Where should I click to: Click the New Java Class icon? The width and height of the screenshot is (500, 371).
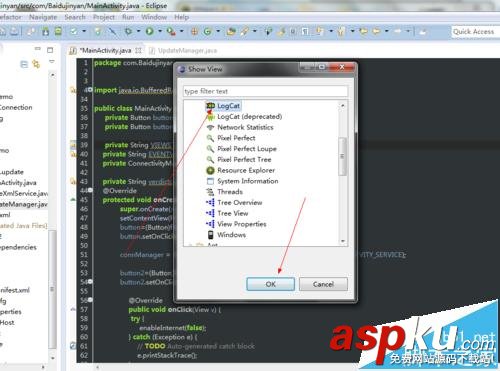[x=208, y=31]
